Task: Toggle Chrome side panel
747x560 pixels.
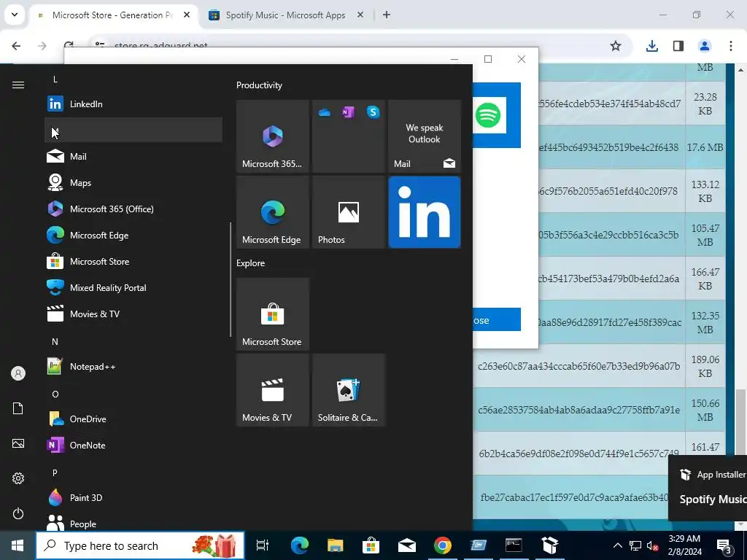Action: coord(678,46)
